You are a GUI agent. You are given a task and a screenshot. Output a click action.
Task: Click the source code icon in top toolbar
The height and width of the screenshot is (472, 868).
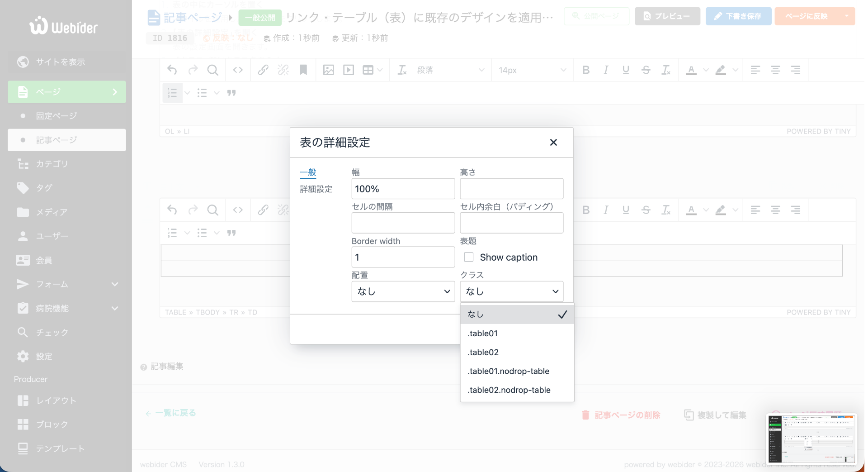click(x=238, y=70)
